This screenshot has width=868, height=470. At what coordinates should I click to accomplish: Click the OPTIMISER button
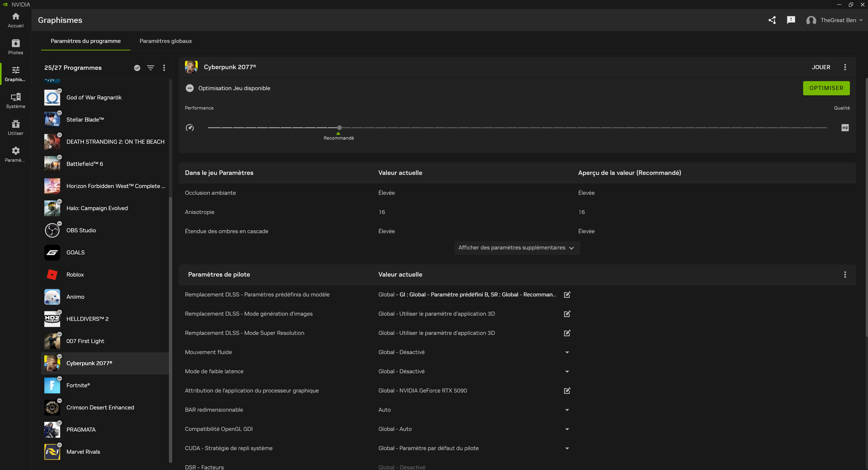[826, 88]
